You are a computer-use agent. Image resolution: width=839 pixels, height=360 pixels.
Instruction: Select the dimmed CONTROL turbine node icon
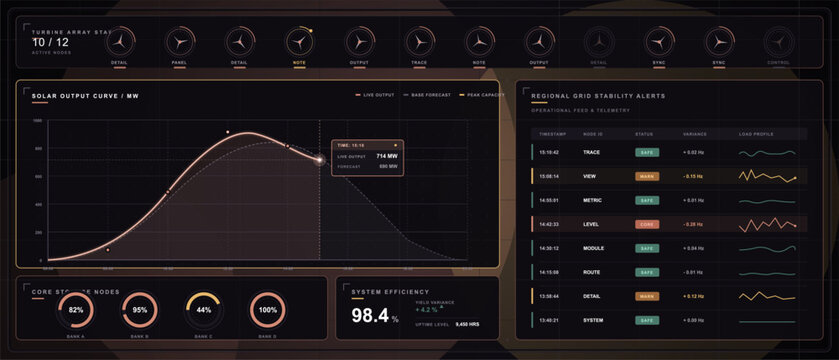(x=779, y=41)
